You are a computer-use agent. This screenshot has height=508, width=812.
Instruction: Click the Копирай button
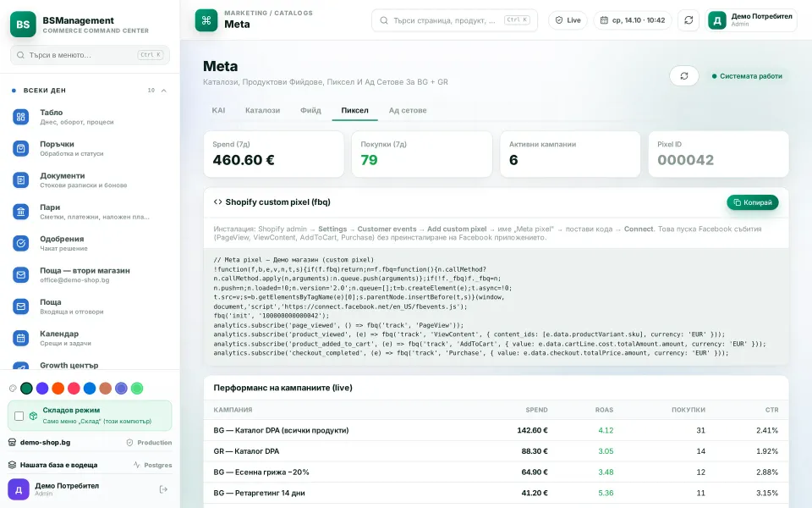(x=753, y=202)
